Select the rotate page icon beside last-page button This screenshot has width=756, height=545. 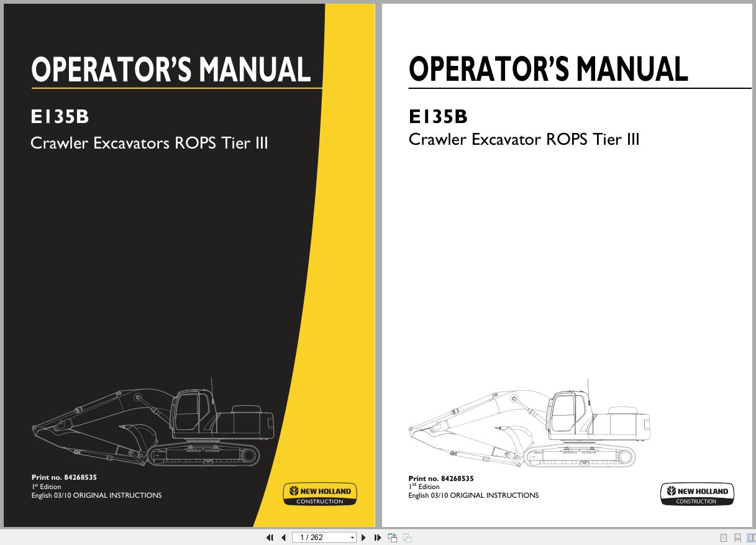(394, 537)
